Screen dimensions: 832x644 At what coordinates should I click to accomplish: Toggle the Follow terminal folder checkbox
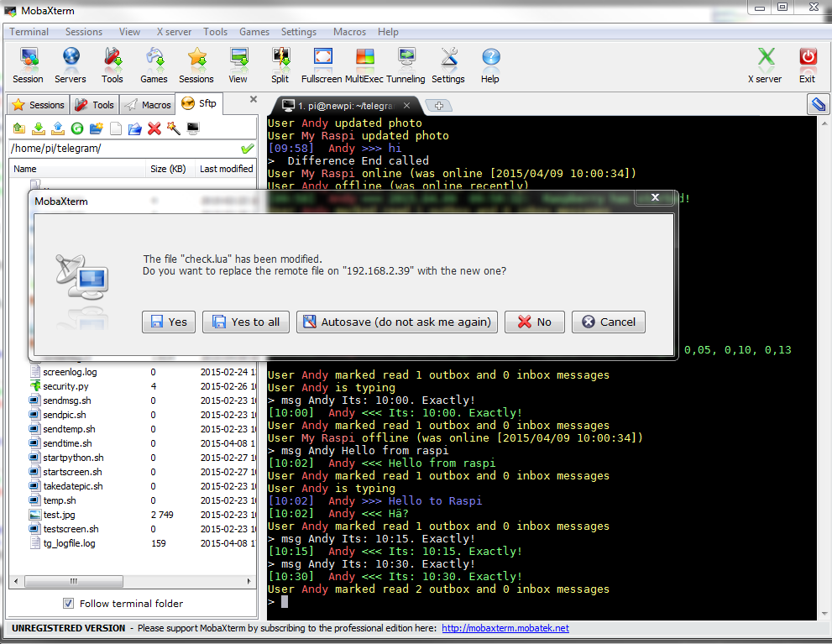[x=69, y=603]
